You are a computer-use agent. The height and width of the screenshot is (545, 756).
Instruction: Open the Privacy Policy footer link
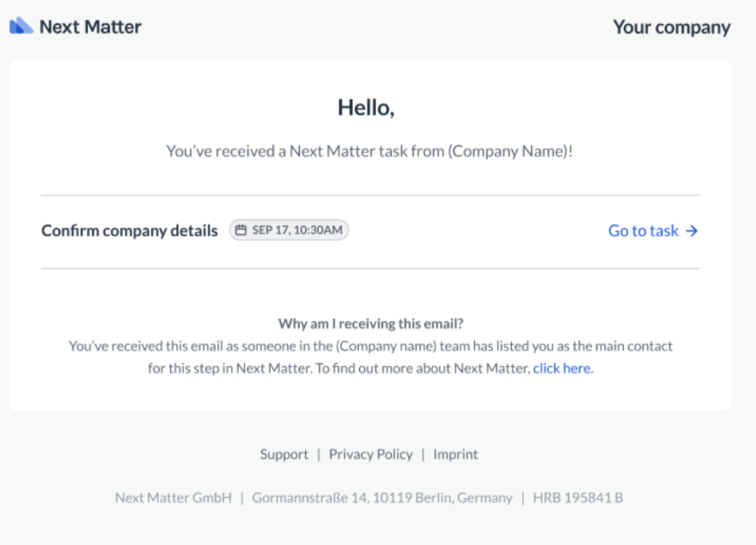(371, 455)
